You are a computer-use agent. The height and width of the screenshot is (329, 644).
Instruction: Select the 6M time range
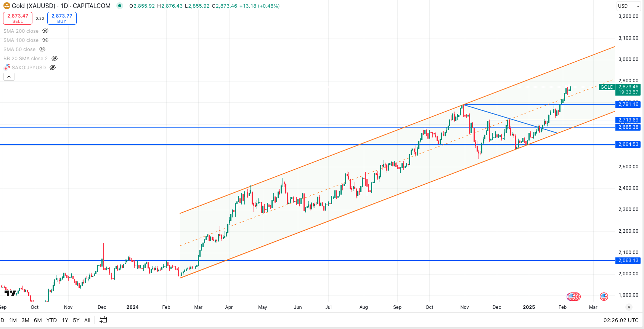pyautogui.click(x=38, y=320)
